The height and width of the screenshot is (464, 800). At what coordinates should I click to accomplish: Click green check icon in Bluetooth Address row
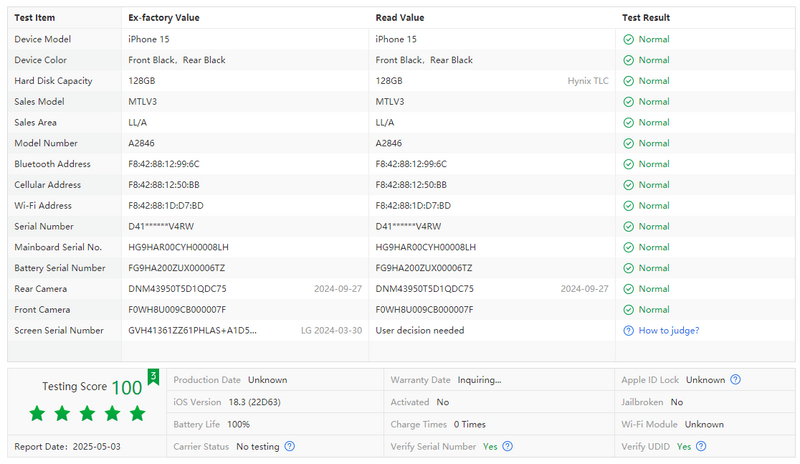pyautogui.click(x=629, y=164)
